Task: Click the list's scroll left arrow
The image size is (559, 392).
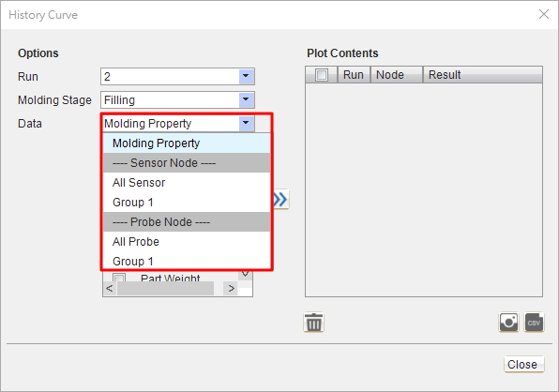Action: point(110,288)
